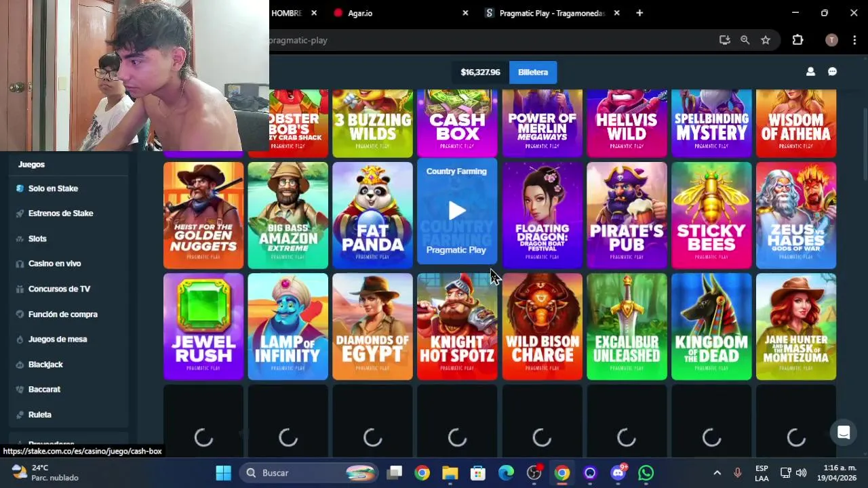
Task: Open the chat bubble icon in the header
Action: (x=832, y=72)
